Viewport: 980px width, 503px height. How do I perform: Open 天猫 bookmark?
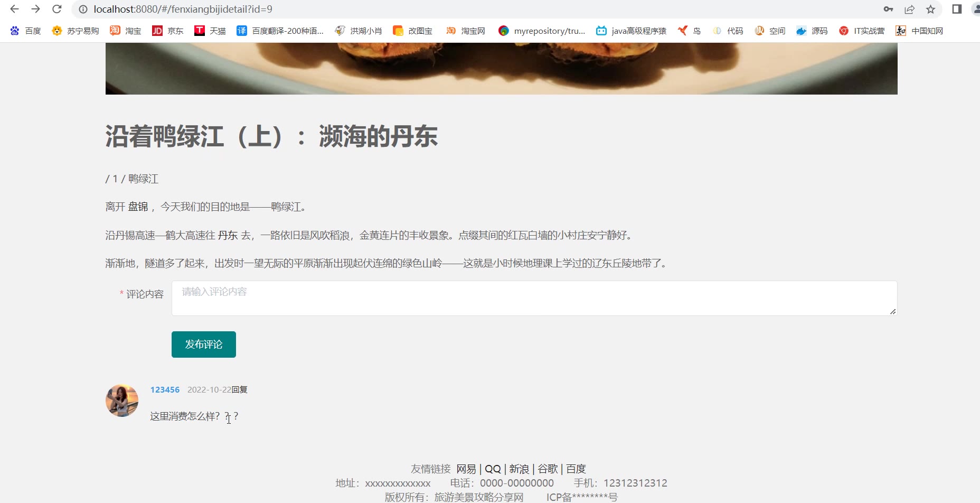[x=210, y=31]
